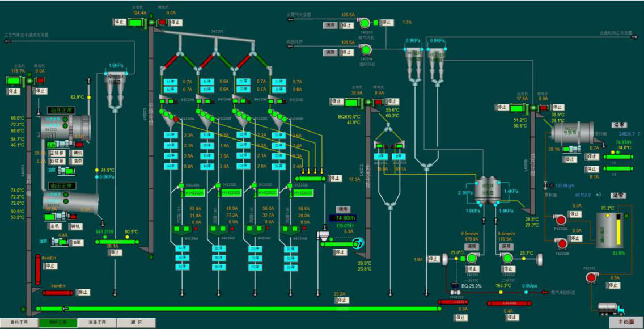
Task: Switch to the 洗涤工序 tab
Action: tap(97, 323)
